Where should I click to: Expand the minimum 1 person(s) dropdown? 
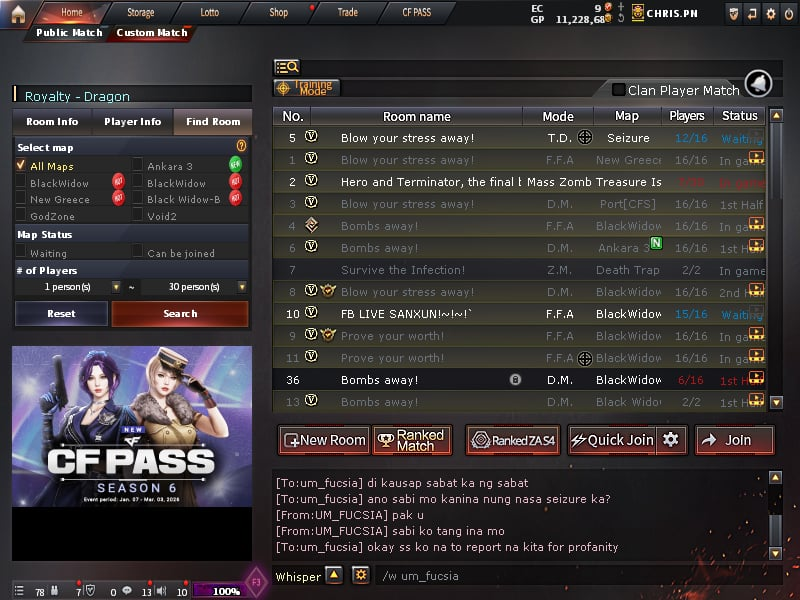pos(116,287)
